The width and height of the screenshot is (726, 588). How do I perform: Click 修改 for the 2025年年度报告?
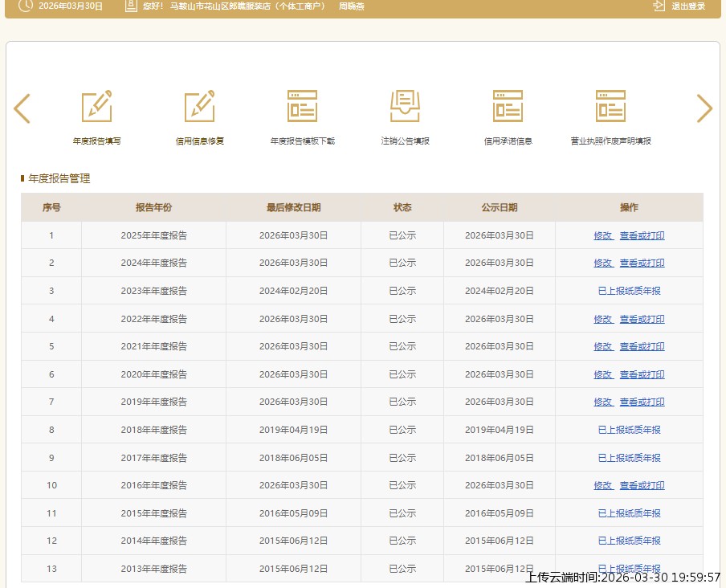click(603, 235)
